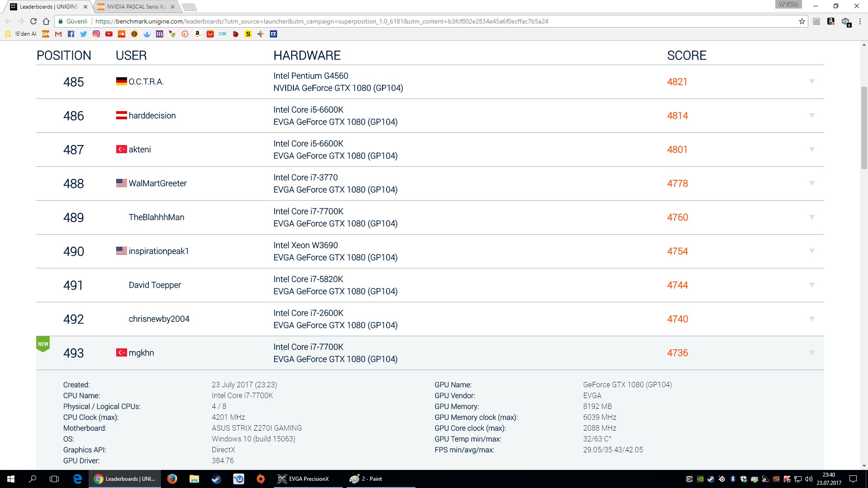Open the DH bookmark icon
This screenshot has height=488, width=868.
pos(46,34)
